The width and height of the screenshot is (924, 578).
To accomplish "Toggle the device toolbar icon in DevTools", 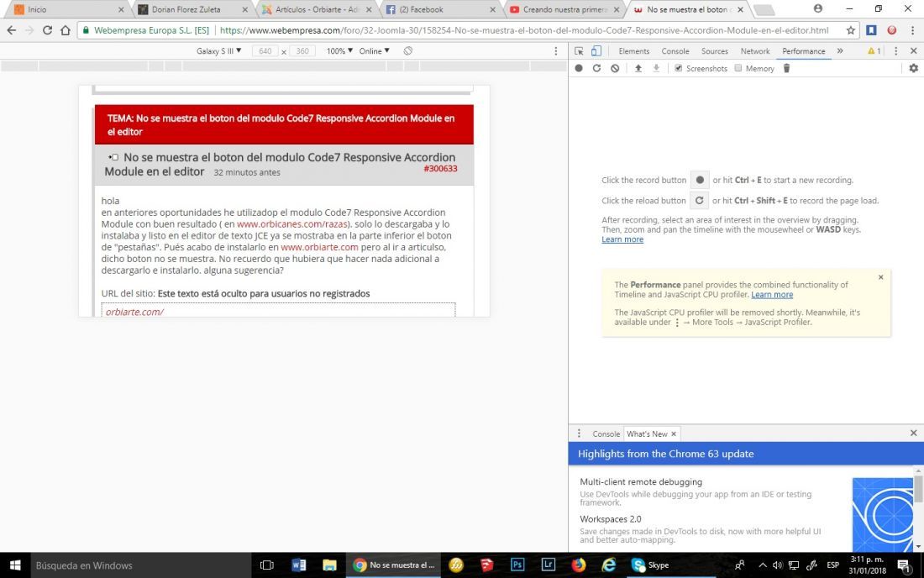I will [x=596, y=51].
